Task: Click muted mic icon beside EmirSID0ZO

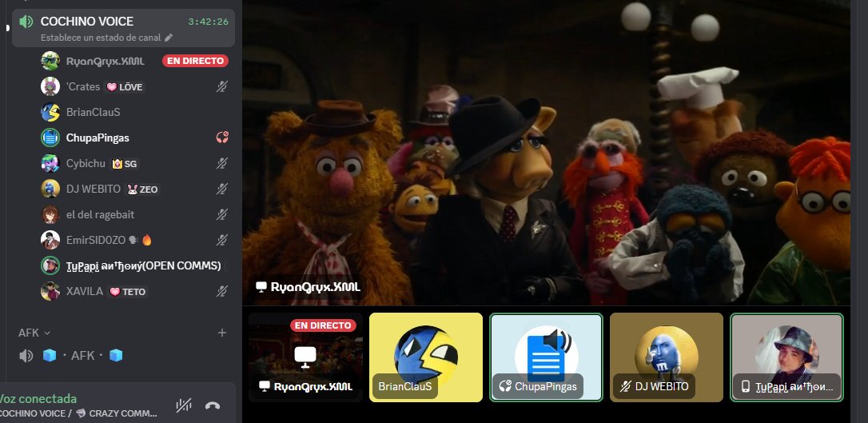Action: point(222,240)
